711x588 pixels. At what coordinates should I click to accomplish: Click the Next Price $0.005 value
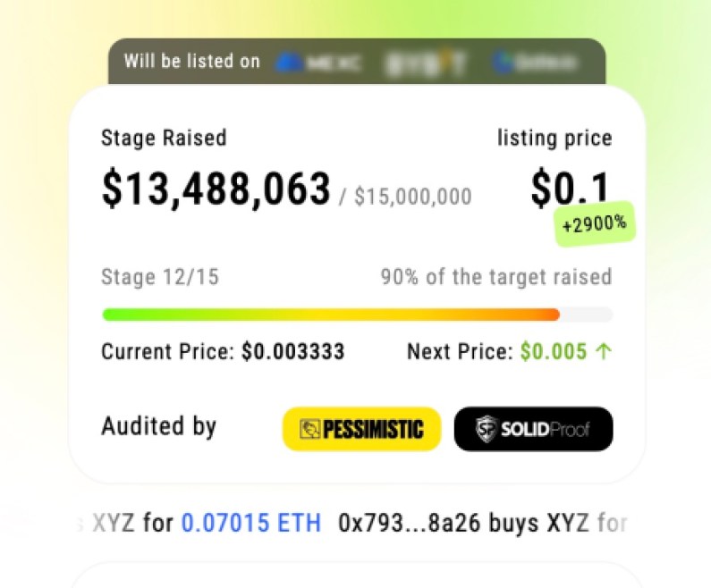(x=554, y=352)
